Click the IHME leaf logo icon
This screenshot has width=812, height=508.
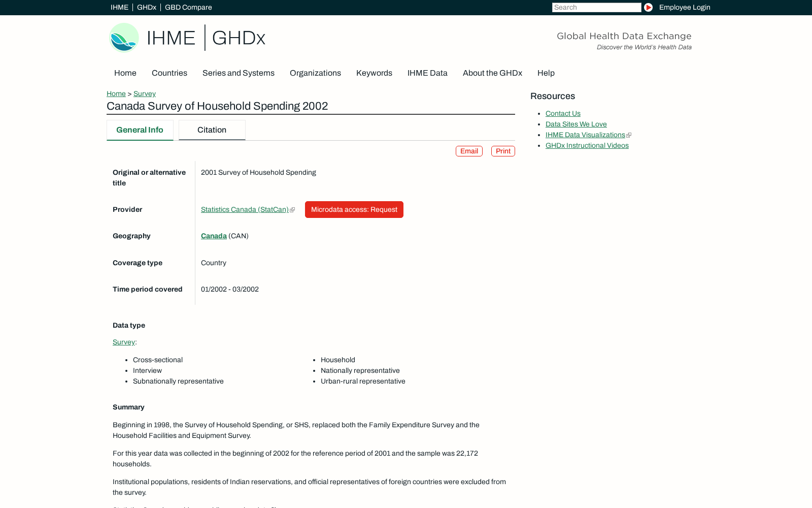click(124, 38)
